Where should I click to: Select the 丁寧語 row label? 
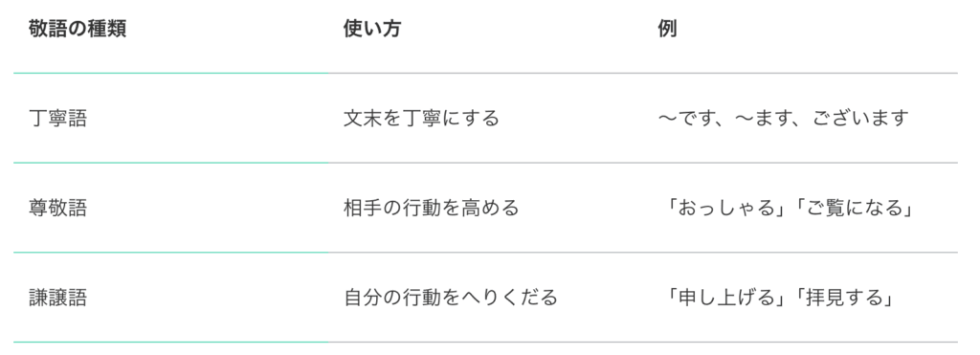pos(58,118)
